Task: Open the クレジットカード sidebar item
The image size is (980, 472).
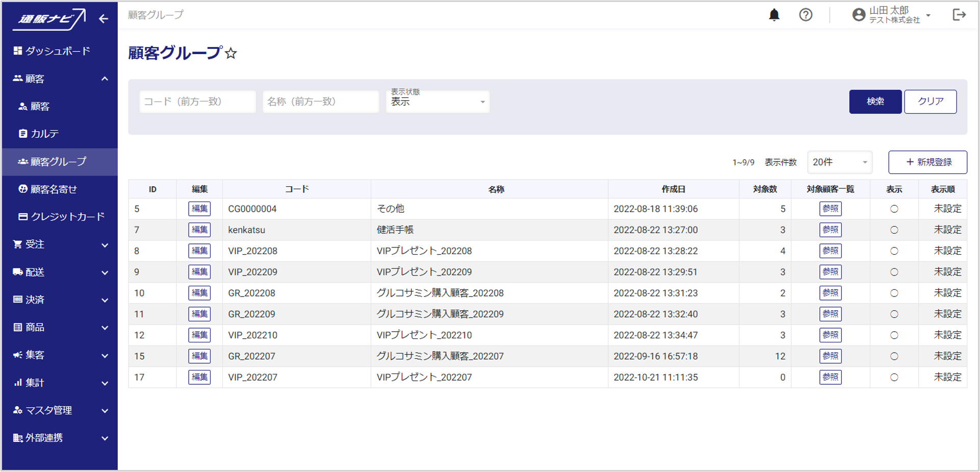Action: pyautogui.click(x=67, y=216)
